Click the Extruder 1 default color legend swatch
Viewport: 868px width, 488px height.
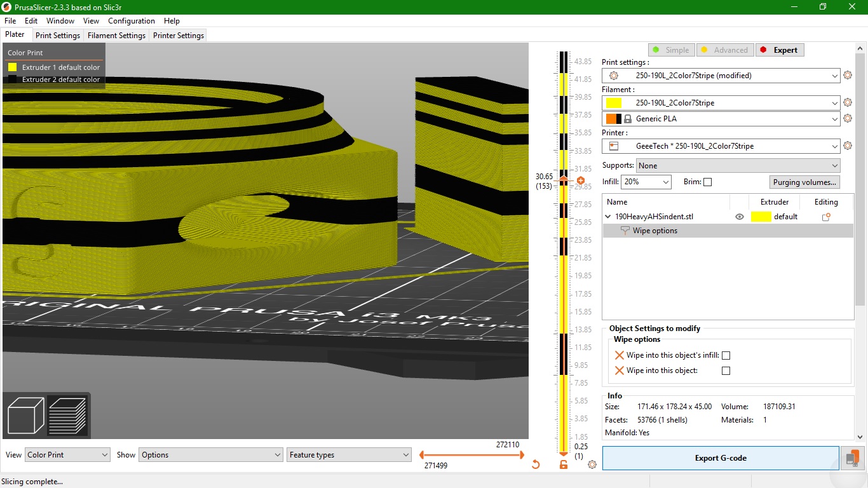point(12,67)
